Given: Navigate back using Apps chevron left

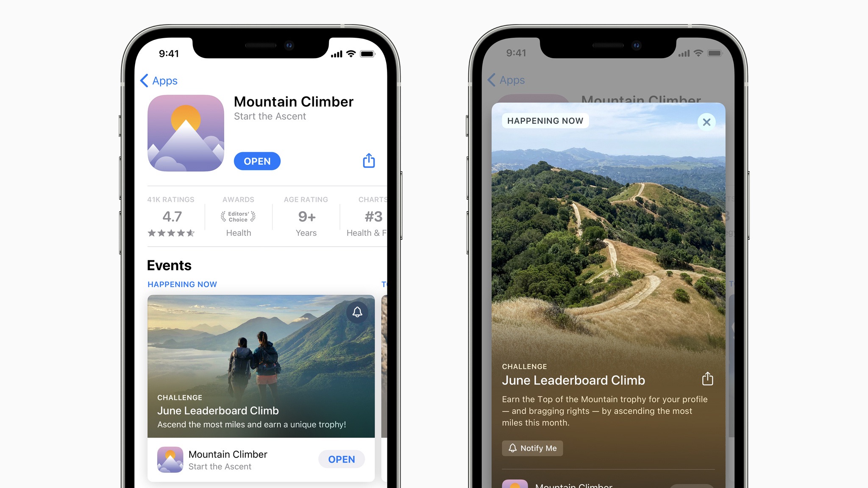Looking at the screenshot, I should tap(159, 80).
